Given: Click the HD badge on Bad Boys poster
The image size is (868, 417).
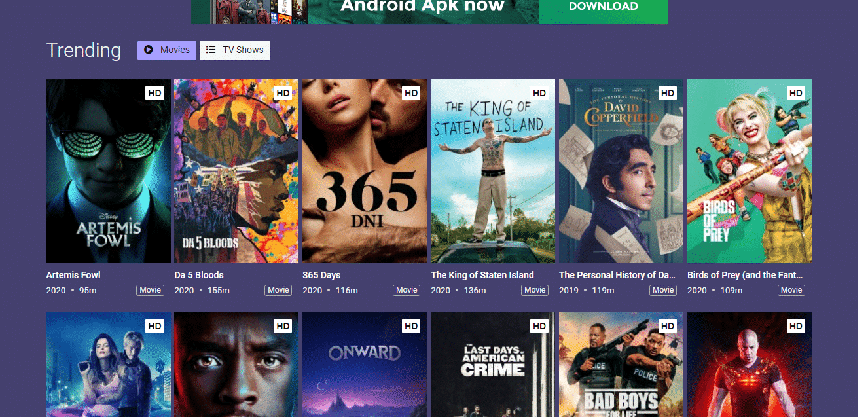Looking at the screenshot, I should pos(667,325).
